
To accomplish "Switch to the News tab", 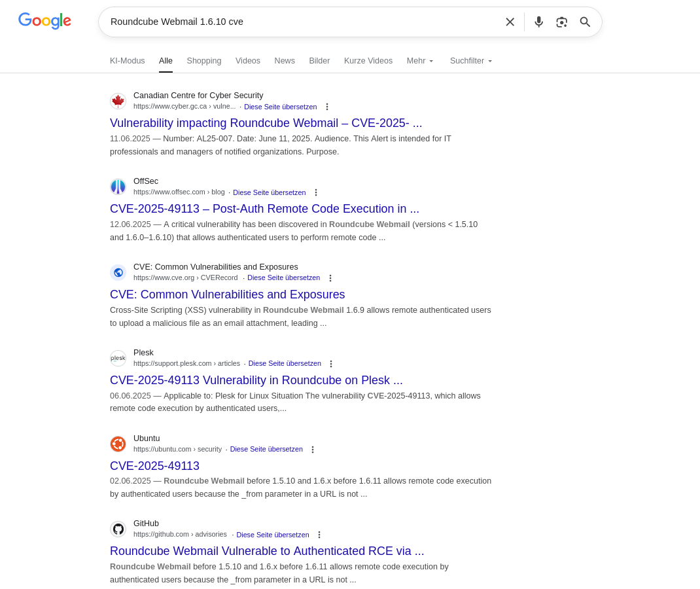I will (x=285, y=61).
